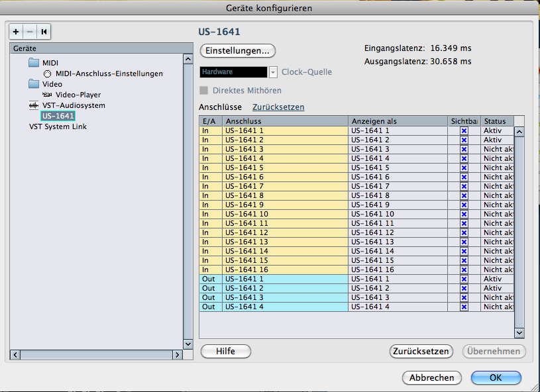Click the MIDI port settings connector icon

click(48, 73)
